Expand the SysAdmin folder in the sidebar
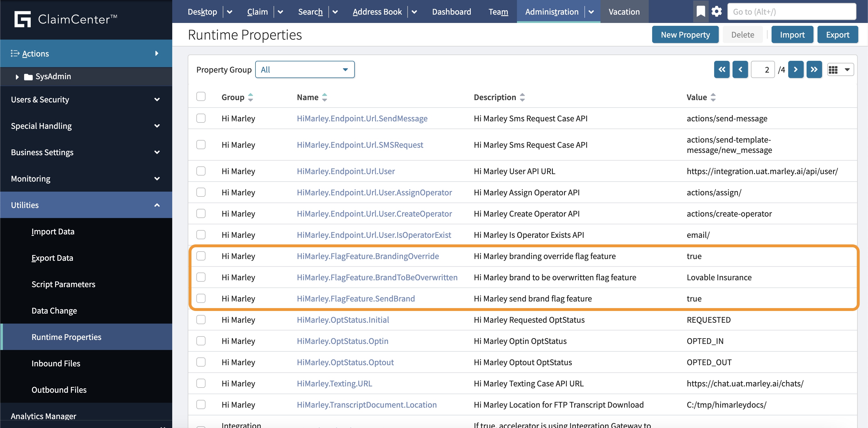 point(17,76)
